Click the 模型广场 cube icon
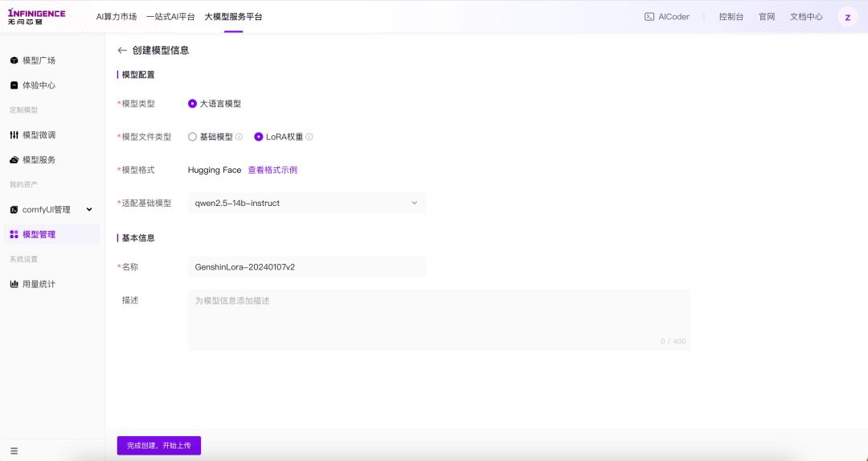868x461 pixels. point(14,60)
